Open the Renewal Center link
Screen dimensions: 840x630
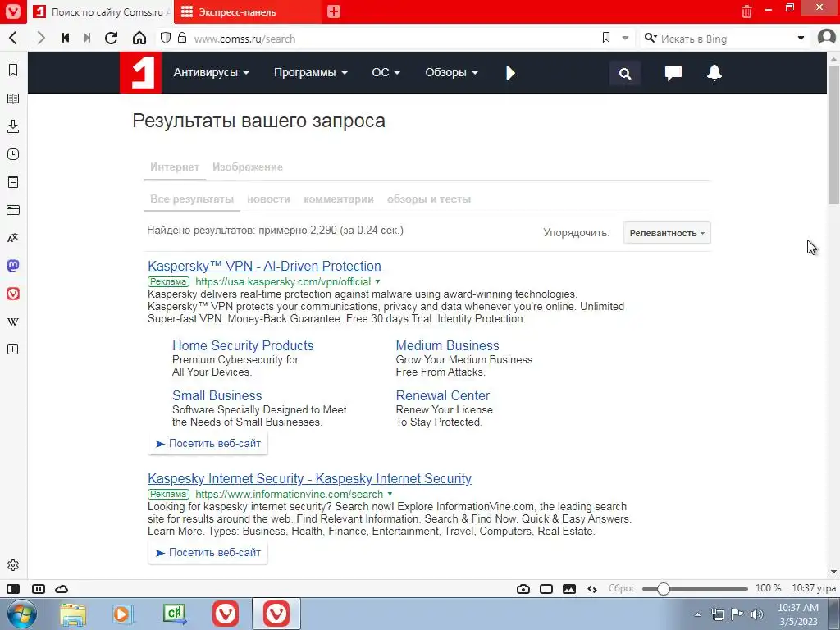[442, 395]
